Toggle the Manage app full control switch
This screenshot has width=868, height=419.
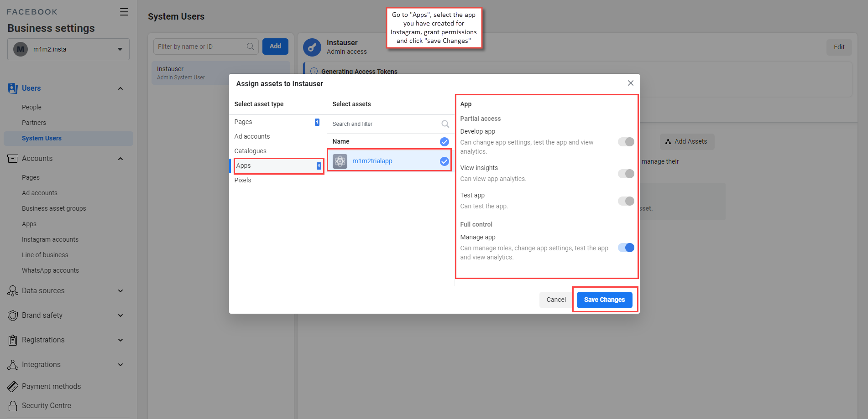click(626, 248)
